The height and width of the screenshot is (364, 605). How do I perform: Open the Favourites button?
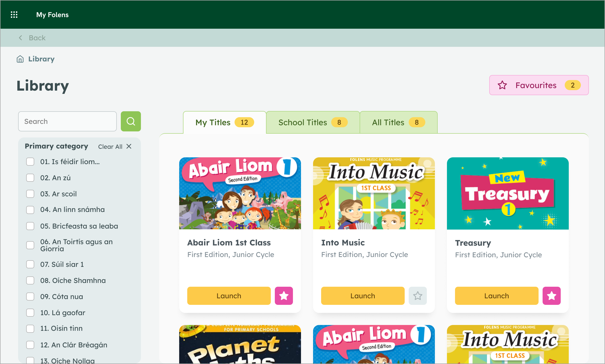539,85
